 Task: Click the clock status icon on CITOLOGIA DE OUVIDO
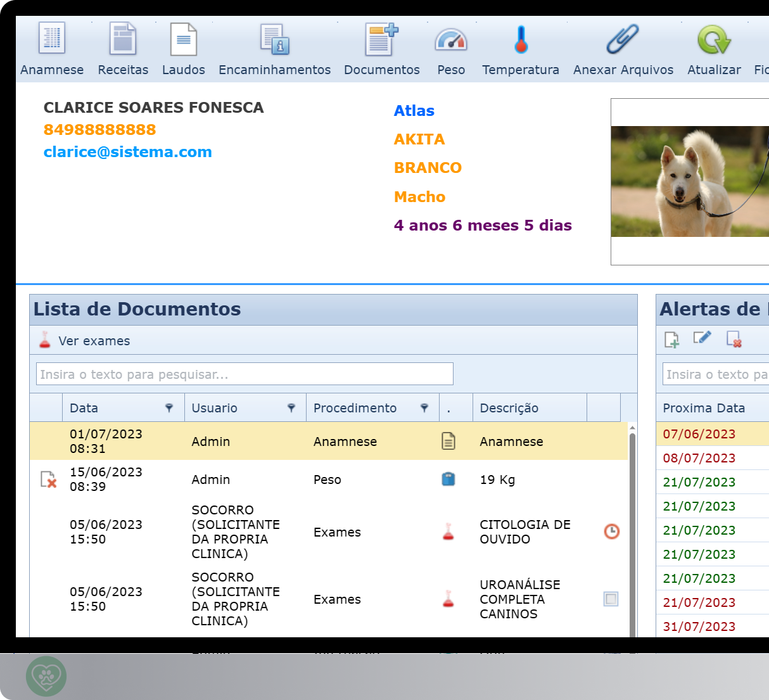610,532
